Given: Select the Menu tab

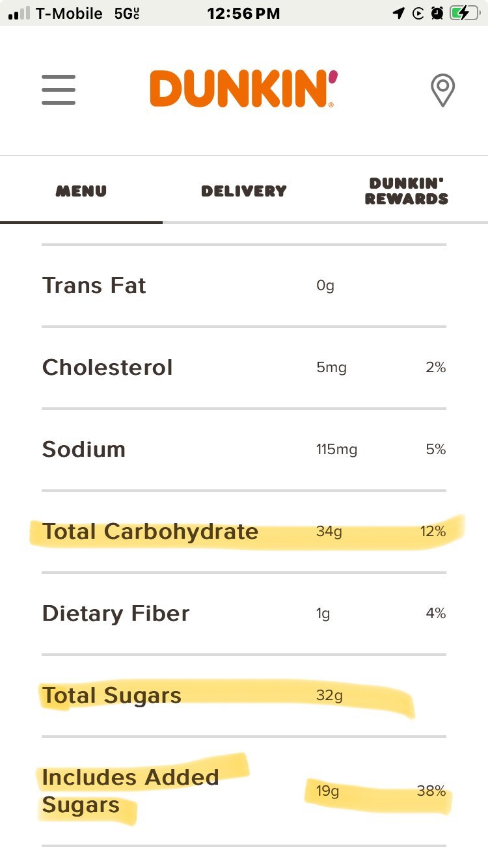Looking at the screenshot, I should tap(81, 191).
